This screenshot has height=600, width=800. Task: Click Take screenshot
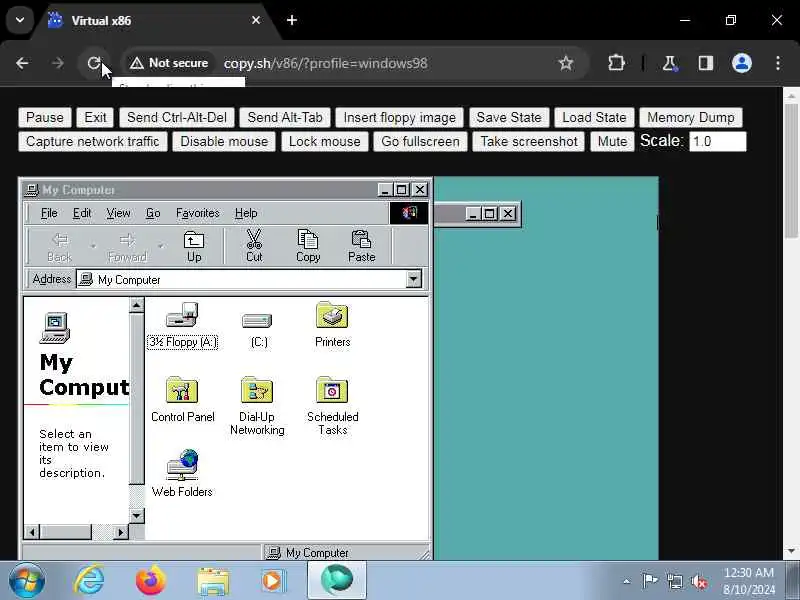[x=529, y=141]
